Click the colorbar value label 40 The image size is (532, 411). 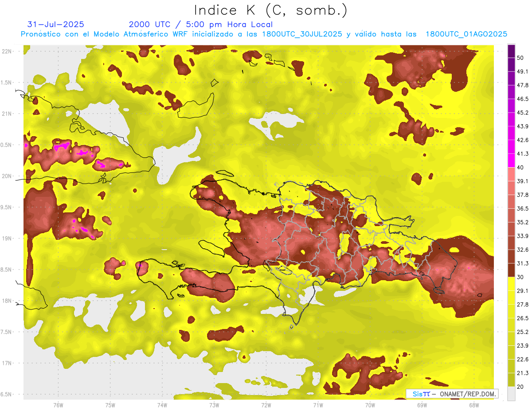click(x=520, y=167)
